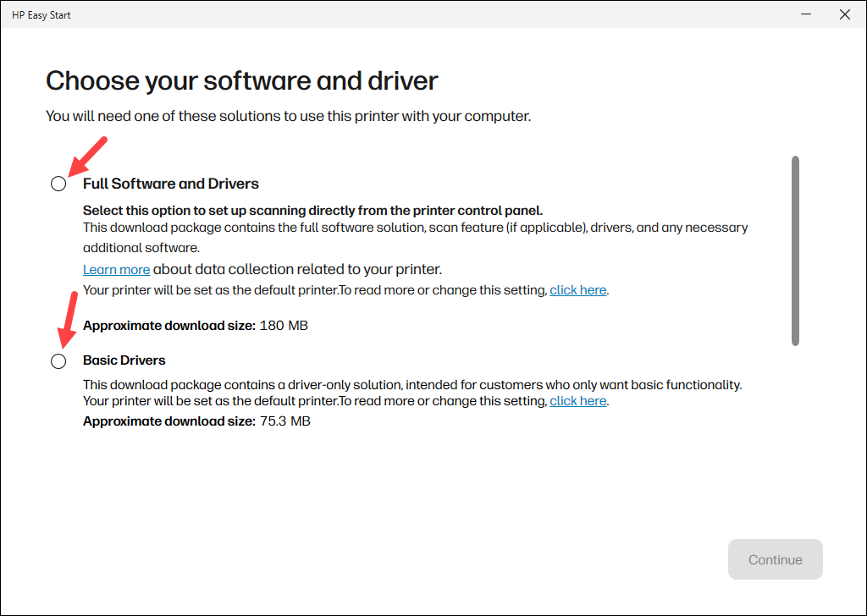The image size is (867, 616).
Task: Click the vertical scrollbar thumb in options list
Action: (x=795, y=250)
